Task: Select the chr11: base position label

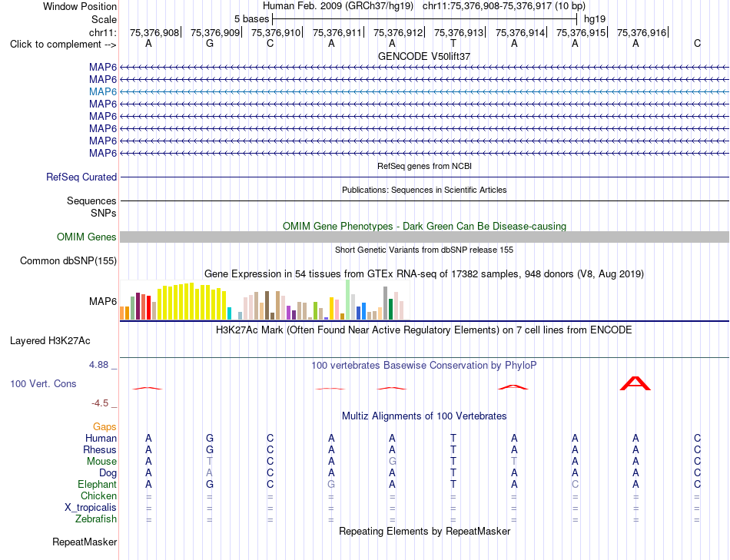Action: (x=103, y=32)
